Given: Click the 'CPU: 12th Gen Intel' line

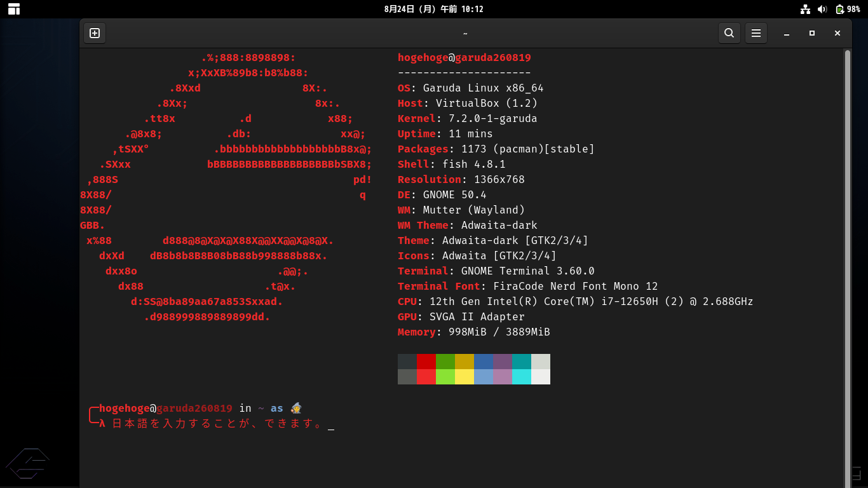Looking at the screenshot, I should pyautogui.click(x=576, y=302).
